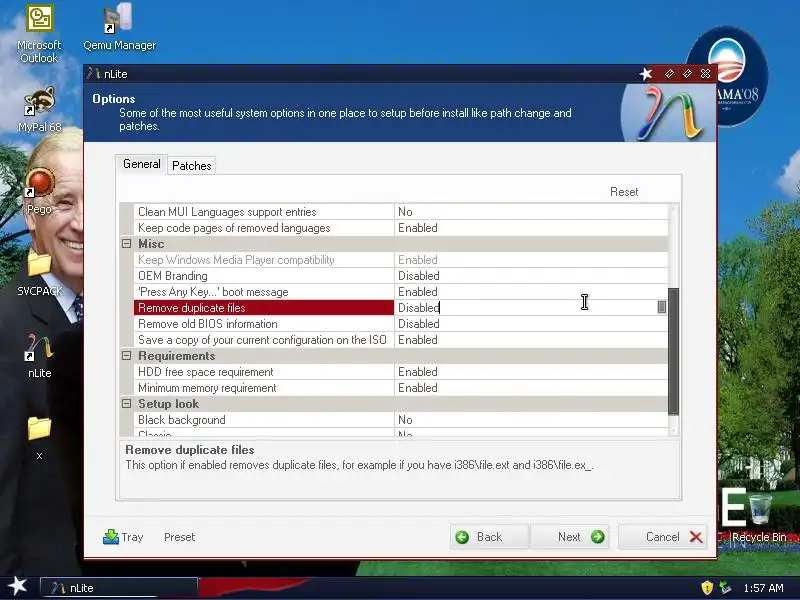Open the nLite desktop shortcut
Screen dimensions: 800x600
coord(39,356)
